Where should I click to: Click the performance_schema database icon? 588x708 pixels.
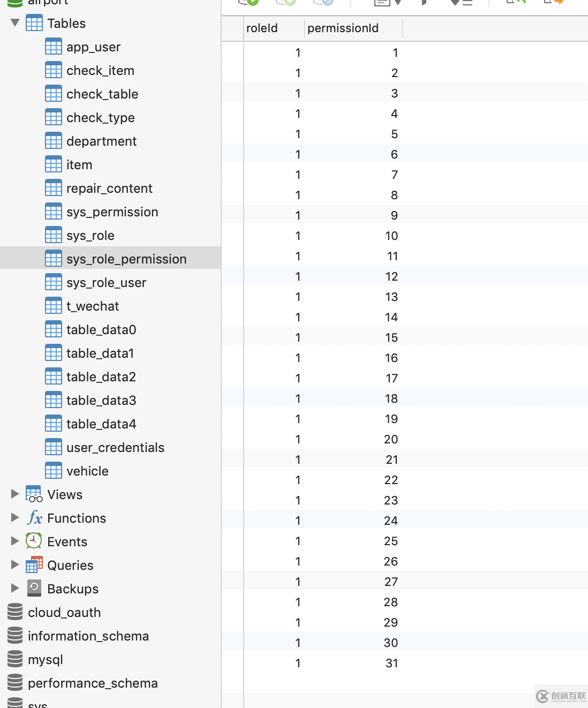(15, 683)
